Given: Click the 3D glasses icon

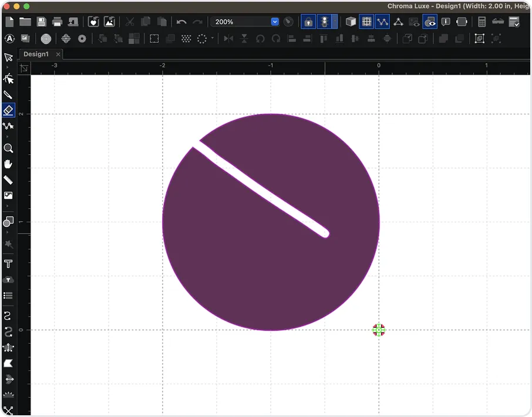Looking at the screenshot, I should pyautogui.click(x=498, y=21).
